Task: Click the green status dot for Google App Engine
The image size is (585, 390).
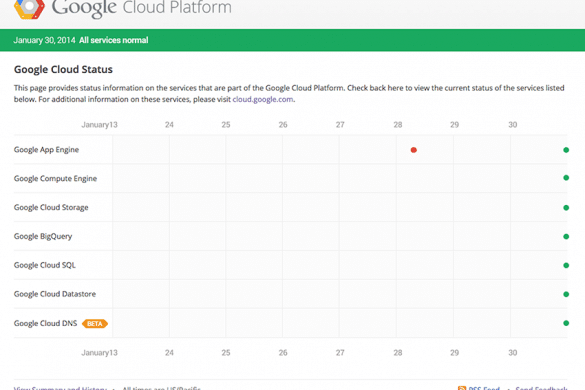Action: pyautogui.click(x=566, y=150)
